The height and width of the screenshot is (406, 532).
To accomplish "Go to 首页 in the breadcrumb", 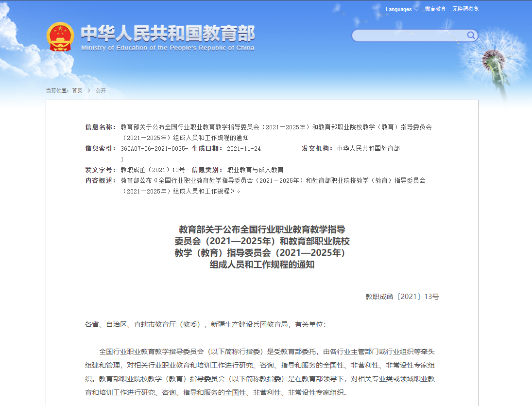I will click(77, 90).
